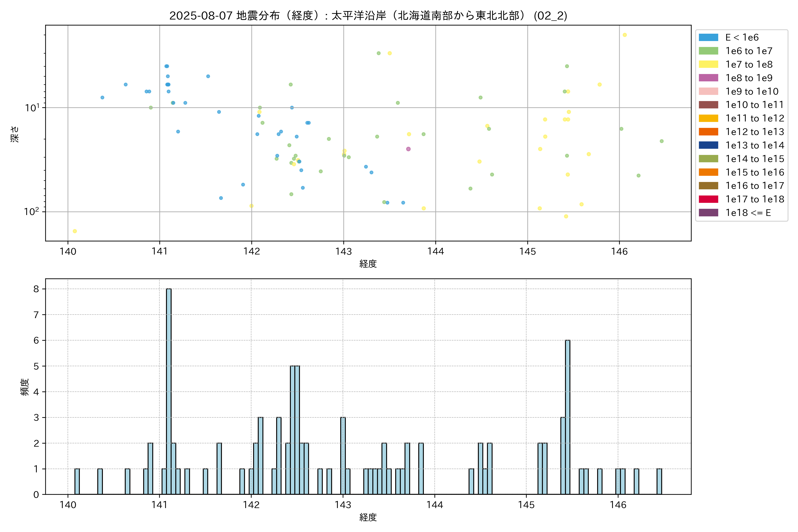
Task: Click the magenta 1e8 to 1e9 swatch
Action: (708, 78)
